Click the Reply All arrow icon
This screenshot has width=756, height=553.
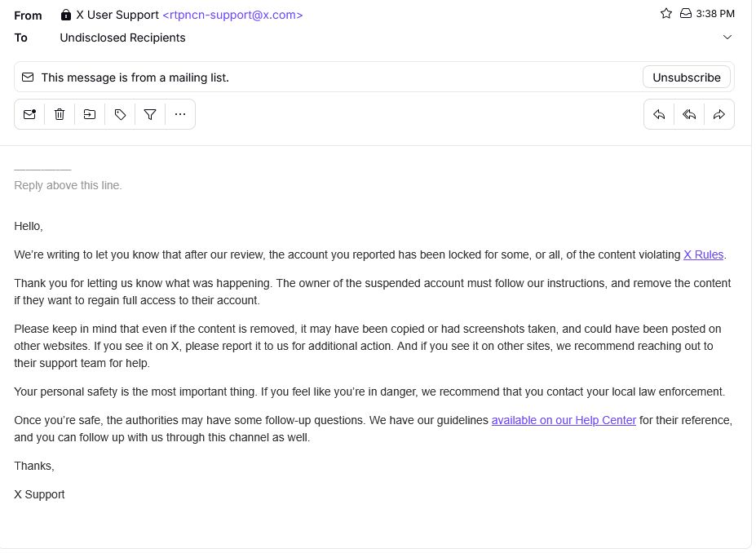coord(689,115)
